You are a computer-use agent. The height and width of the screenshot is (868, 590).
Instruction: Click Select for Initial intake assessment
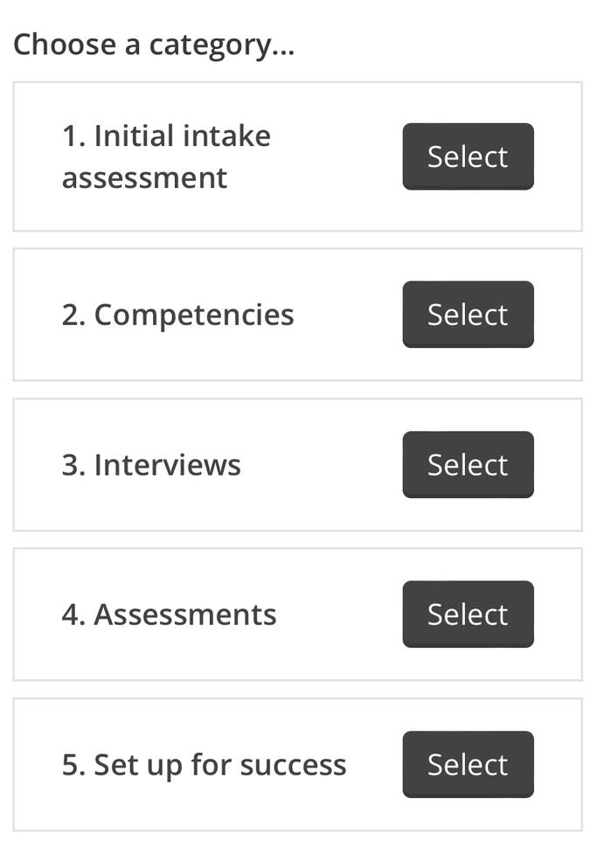point(468,156)
